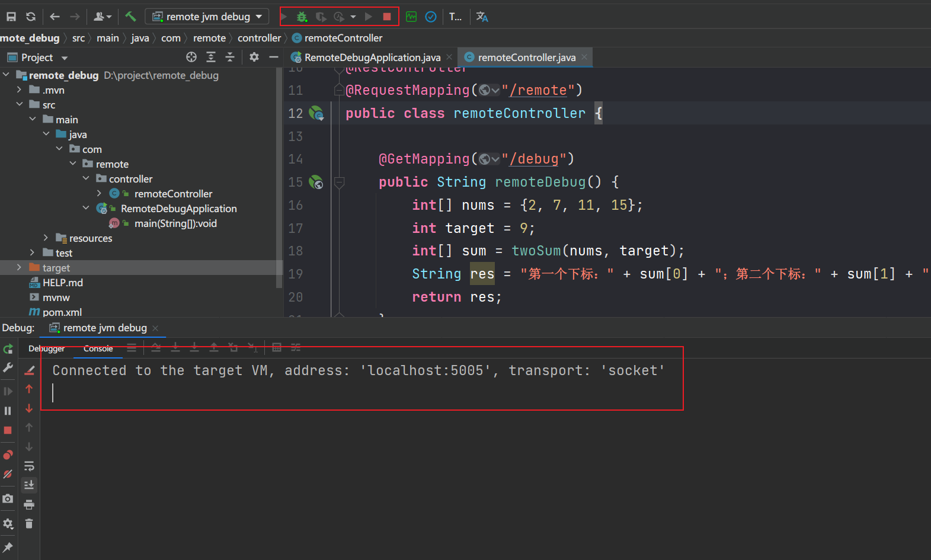This screenshot has height=560, width=931.
Task: Close the RemoteDebugApplication.java tab
Action: (x=449, y=57)
